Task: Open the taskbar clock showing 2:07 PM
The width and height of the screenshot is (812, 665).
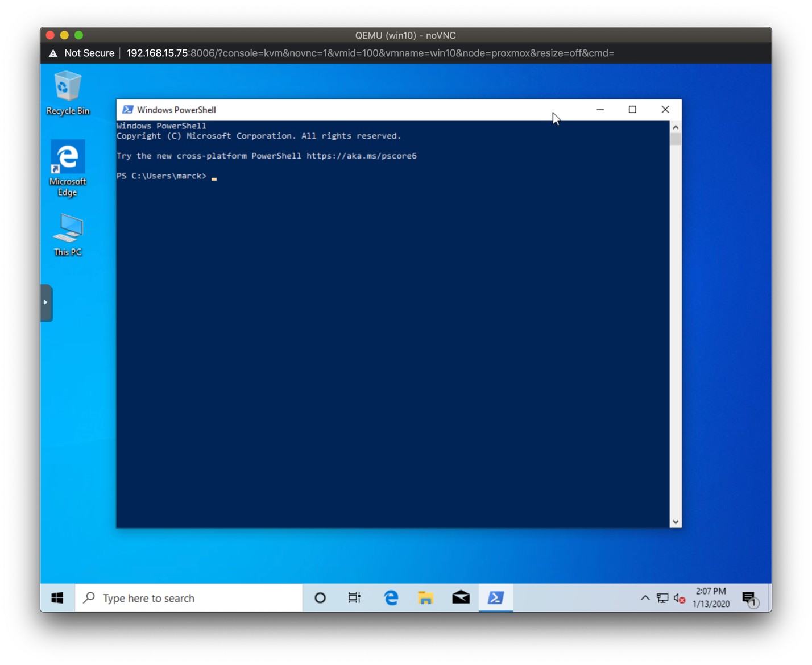Action: pos(711,598)
